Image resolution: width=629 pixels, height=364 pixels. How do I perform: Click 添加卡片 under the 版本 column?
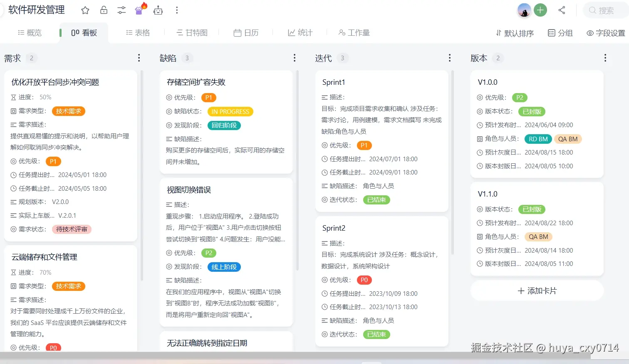click(537, 290)
